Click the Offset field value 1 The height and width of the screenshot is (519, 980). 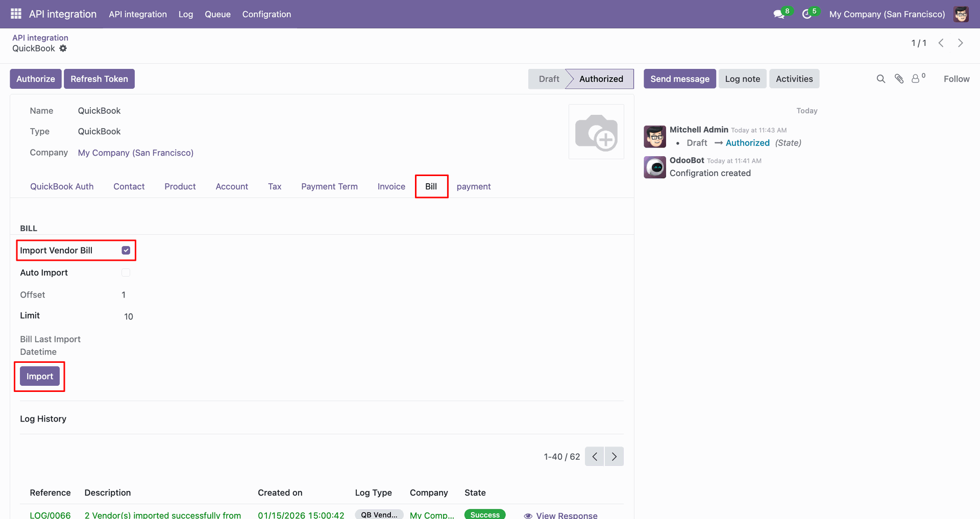coord(124,294)
